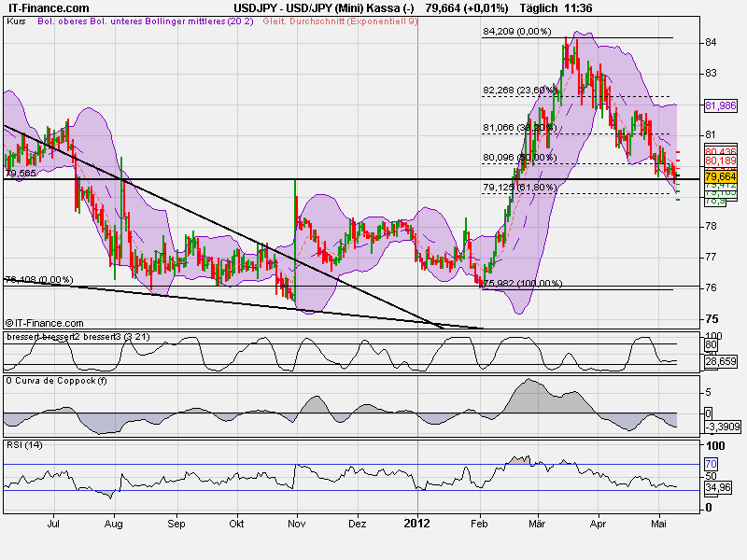This screenshot has width=747, height=560.
Task: Click the 0 box on Coppock axis
Action: [709, 413]
